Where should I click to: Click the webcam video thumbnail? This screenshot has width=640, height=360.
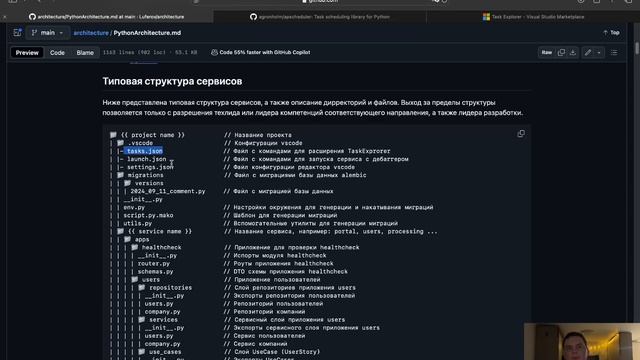point(582,342)
